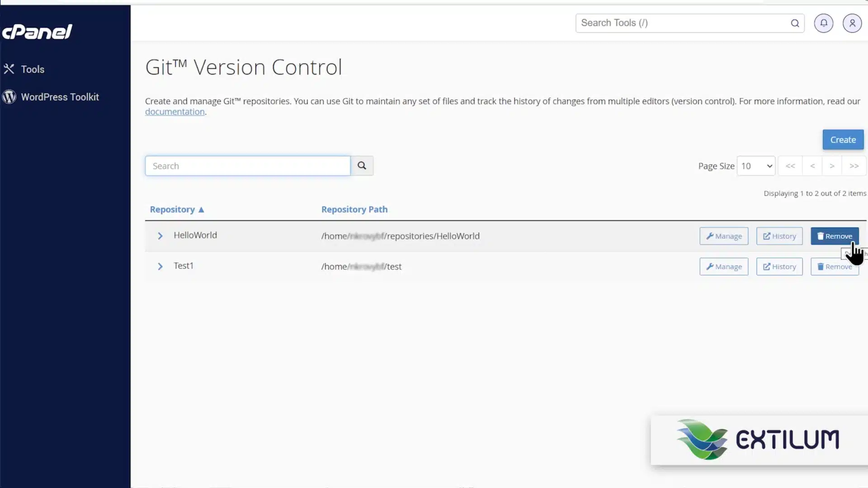
Task: Go to next page with > button
Action: (x=832, y=166)
